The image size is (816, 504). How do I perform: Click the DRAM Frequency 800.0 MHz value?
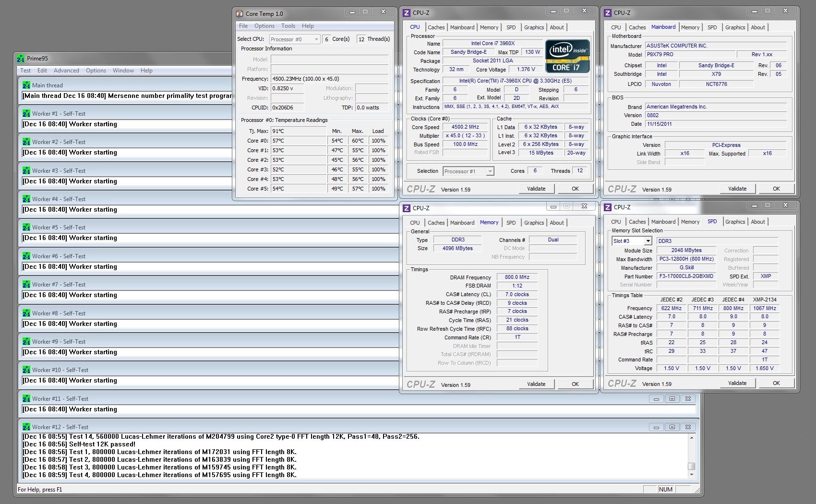(517, 277)
